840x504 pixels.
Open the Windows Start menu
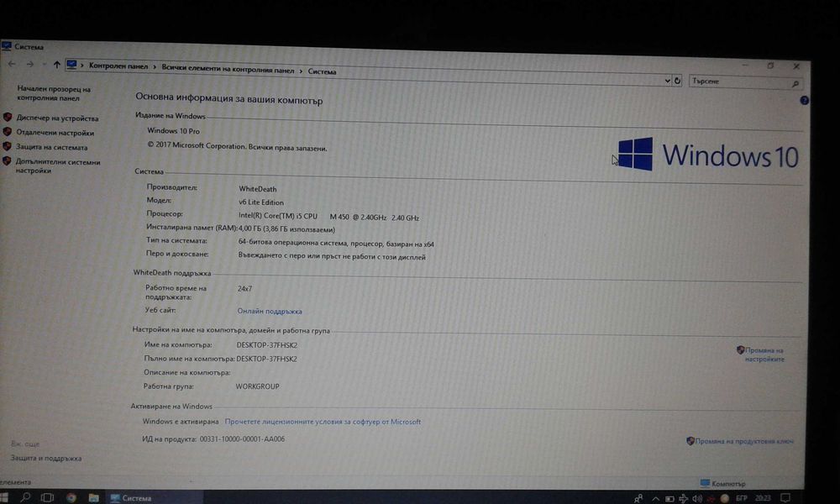4,497
